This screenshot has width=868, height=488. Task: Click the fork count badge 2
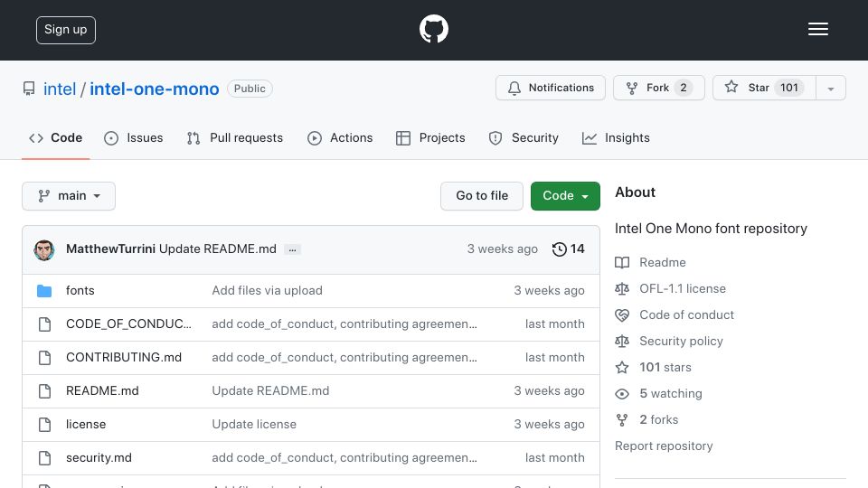[684, 88]
